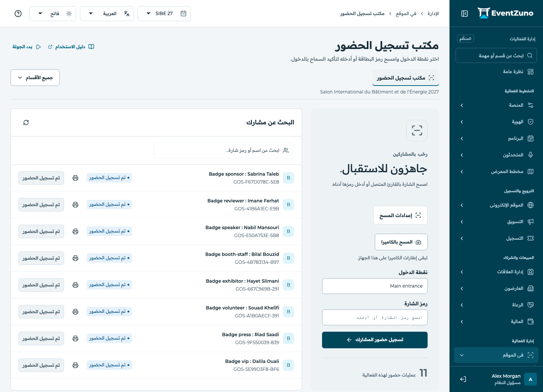Refresh the participant search list
The height and width of the screenshot is (392, 543).
coord(26,122)
